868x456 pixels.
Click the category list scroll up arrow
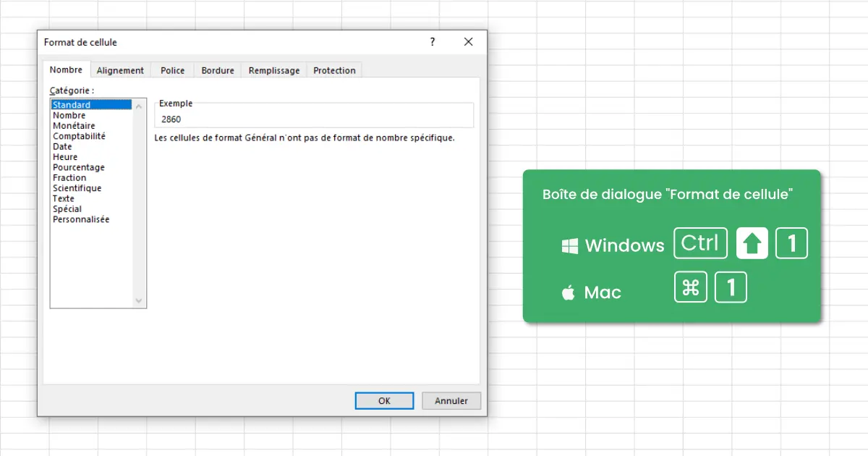(x=140, y=106)
